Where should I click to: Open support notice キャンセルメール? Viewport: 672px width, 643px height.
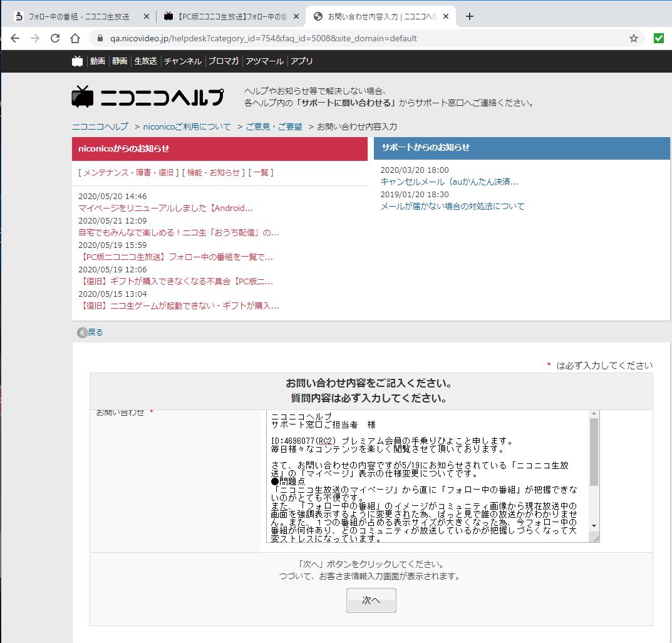pyautogui.click(x=449, y=182)
